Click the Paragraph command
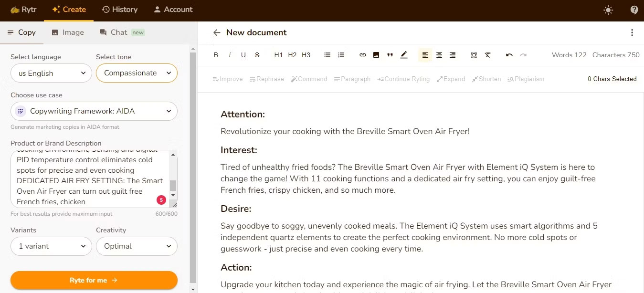 click(x=352, y=79)
